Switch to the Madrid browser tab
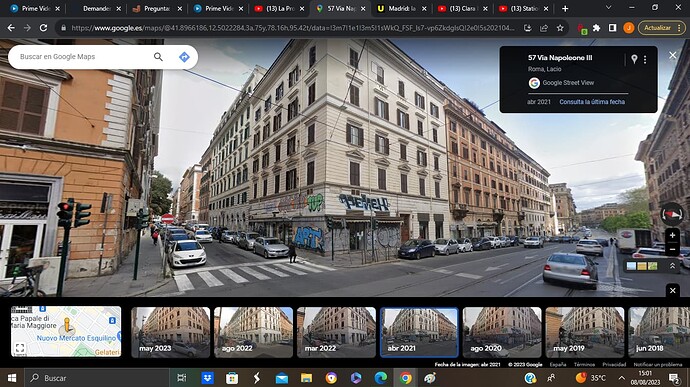Viewport: 690px width, 387px height. [x=402, y=8]
